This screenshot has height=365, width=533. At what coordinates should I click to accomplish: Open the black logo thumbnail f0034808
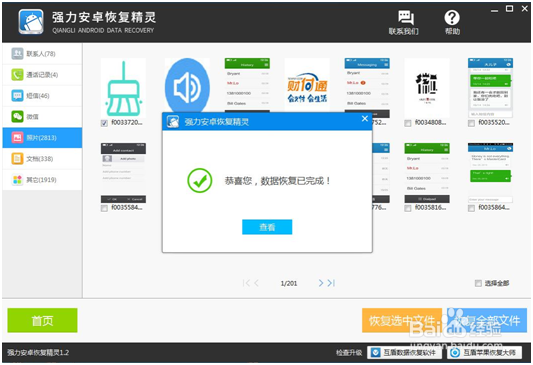tap(427, 88)
